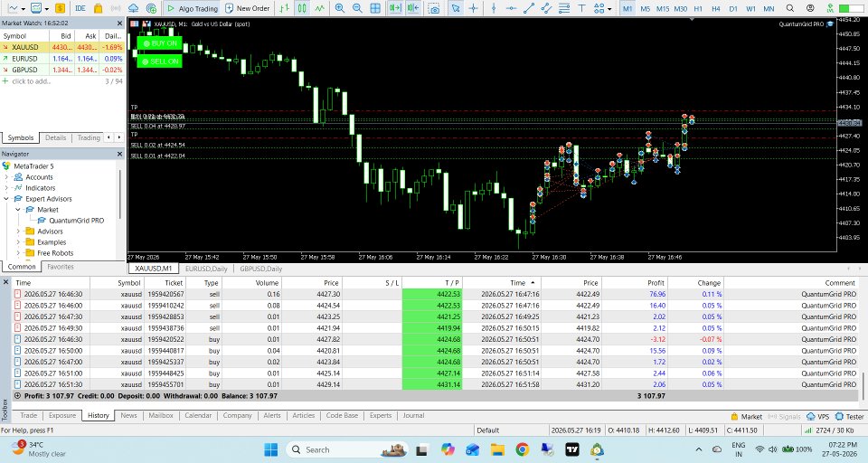Image resolution: width=868 pixels, height=463 pixels.
Task: Select the Fibonacci retracement tool
Action: (x=564, y=8)
